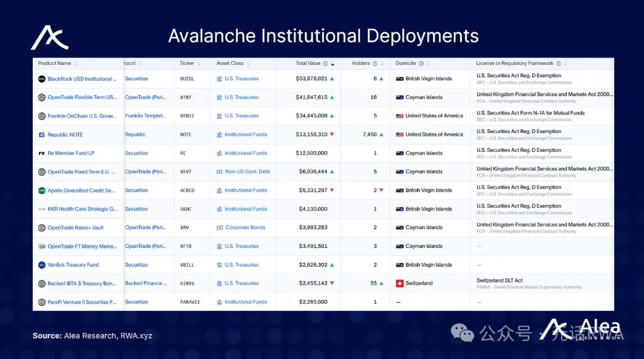Screen dimensions: 644x359
Task: Open ParaFi Venture II Securitize link
Action: (82, 303)
